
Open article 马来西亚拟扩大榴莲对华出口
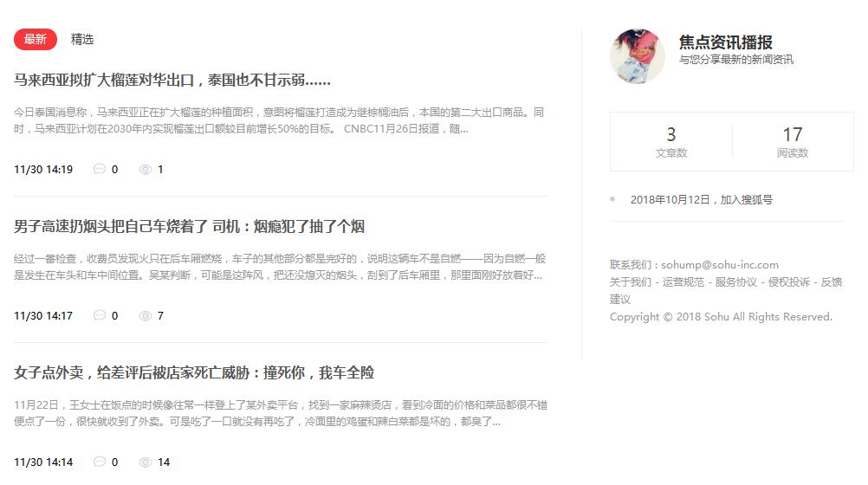[x=172, y=81]
